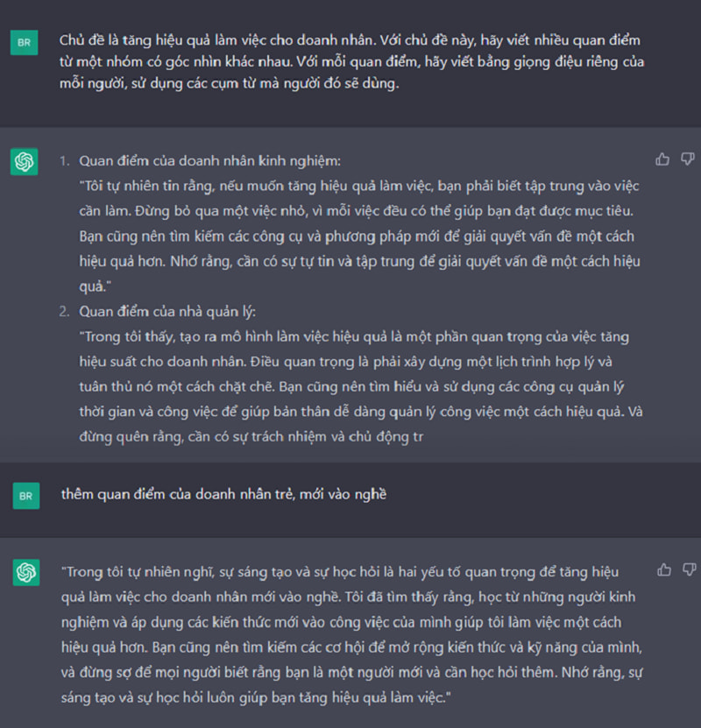Image resolution: width=701 pixels, height=728 pixels.
Task: Click thumbs up on the first ChatGPT response
Action: coord(662,159)
